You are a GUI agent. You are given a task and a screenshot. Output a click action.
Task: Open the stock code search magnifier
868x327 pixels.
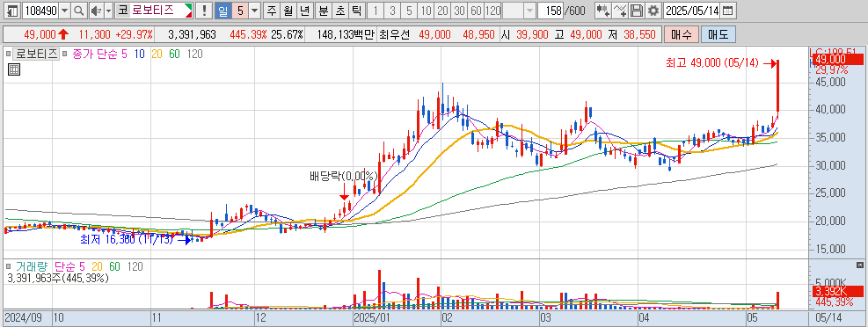point(78,10)
